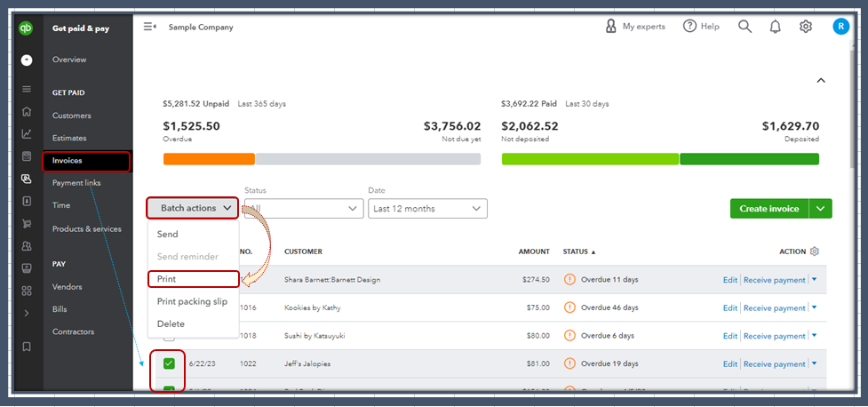Click the bookmark icon in left rail
The image size is (868, 407).
point(26,347)
